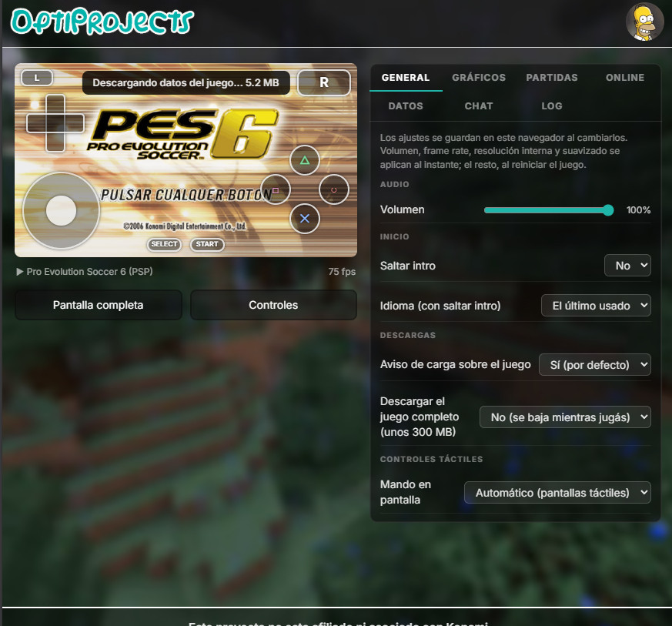Click the PES 6 game screen
This screenshot has width=672, height=626.
click(186, 160)
